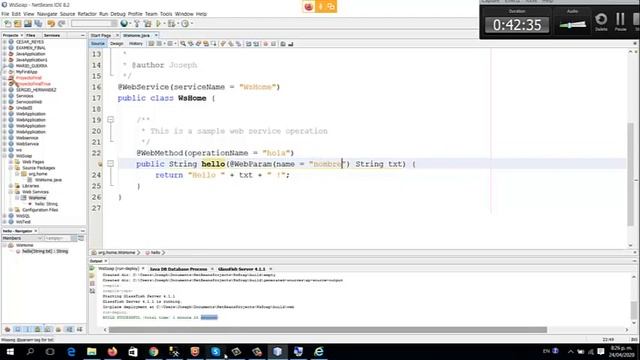640x360 pixels.
Task: Open the Members dropdown in Navigator
Action: (x=22, y=238)
